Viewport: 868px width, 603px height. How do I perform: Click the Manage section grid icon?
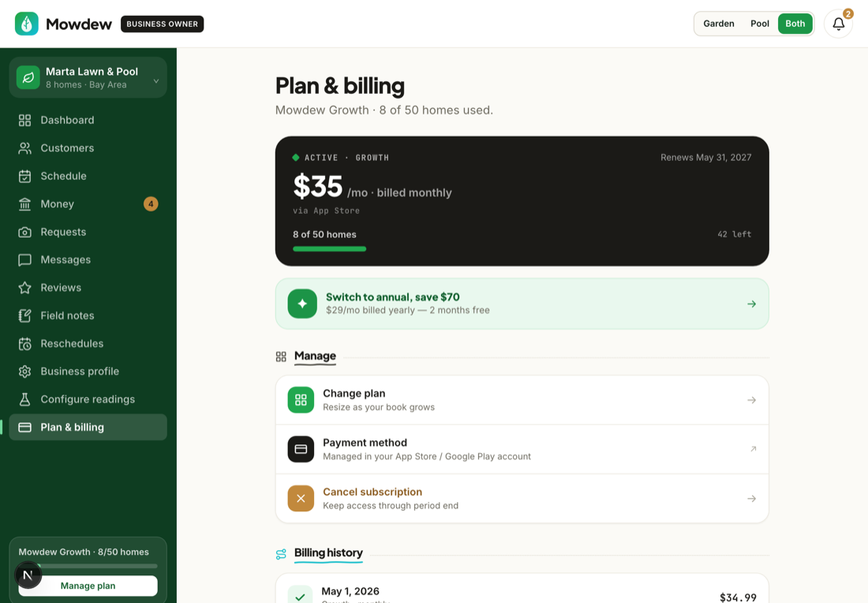click(281, 357)
